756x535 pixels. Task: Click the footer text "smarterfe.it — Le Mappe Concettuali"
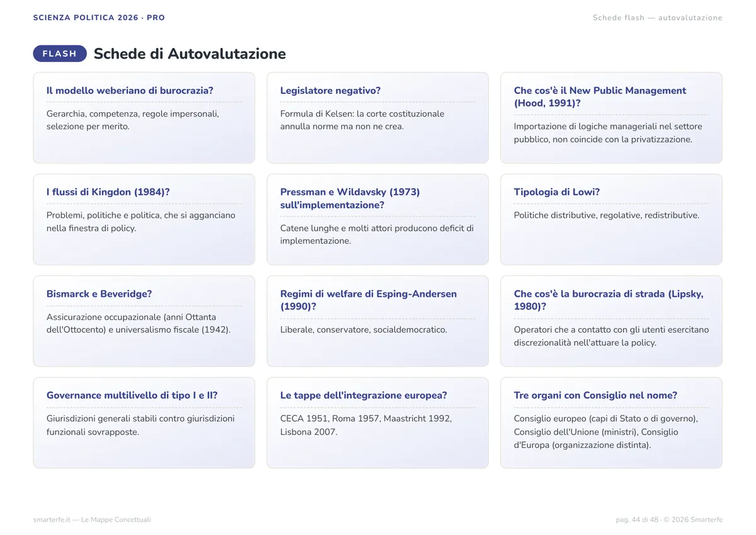tap(92, 520)
